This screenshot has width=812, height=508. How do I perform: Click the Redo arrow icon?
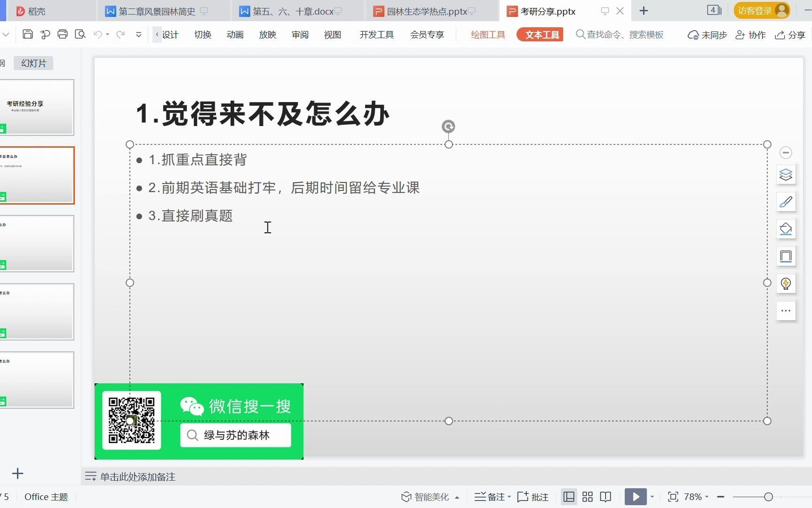pos(121,34)
